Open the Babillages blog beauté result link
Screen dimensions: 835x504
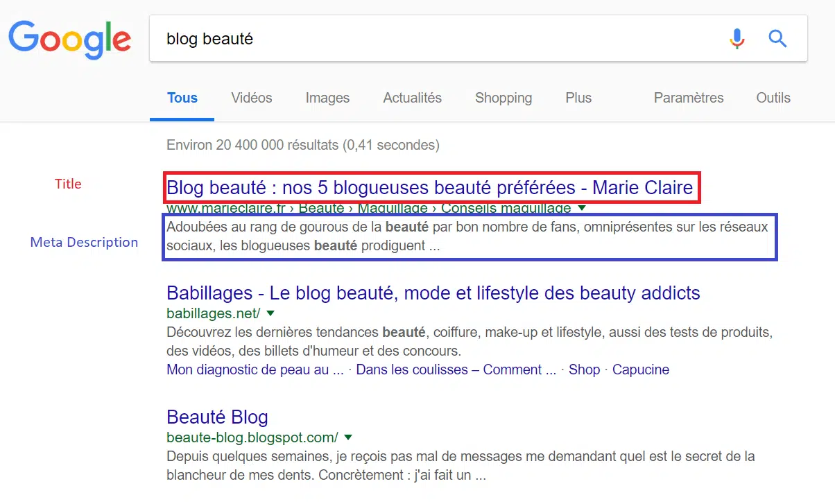pos(433,293)
